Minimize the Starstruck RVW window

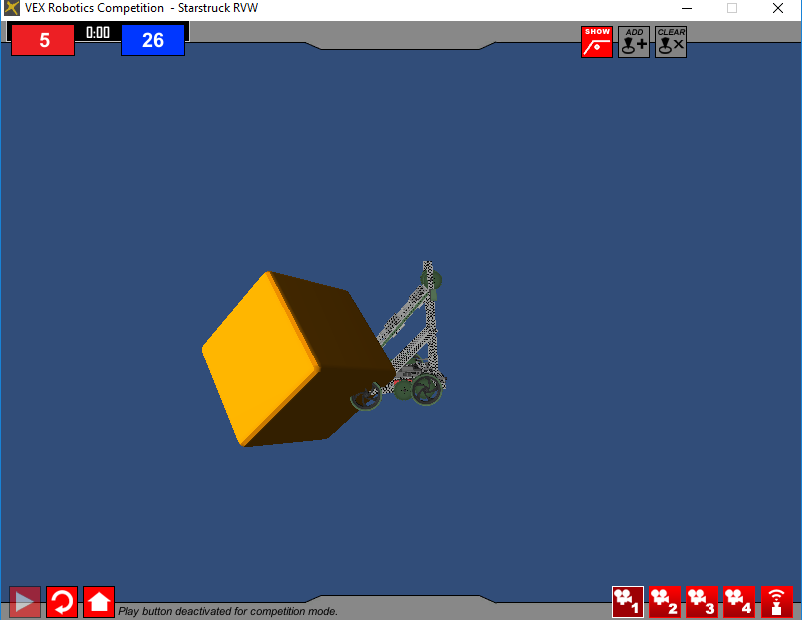pyautogui.click(x=687, y=8)
